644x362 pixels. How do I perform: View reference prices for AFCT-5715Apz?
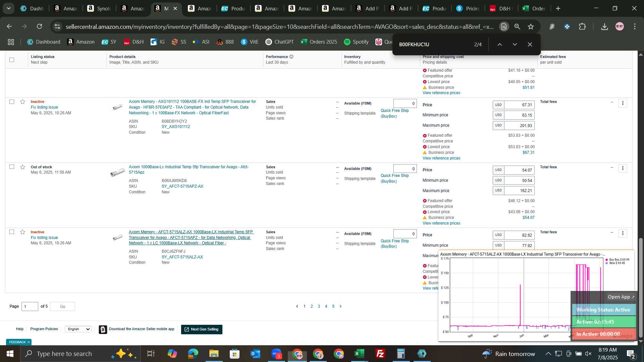coord(441,223)
